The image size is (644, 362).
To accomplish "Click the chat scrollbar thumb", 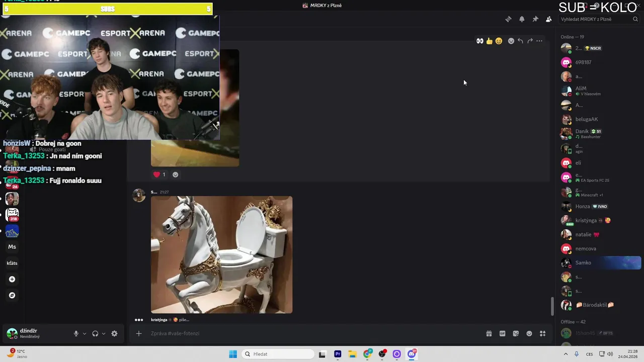I will coord(552,306).
